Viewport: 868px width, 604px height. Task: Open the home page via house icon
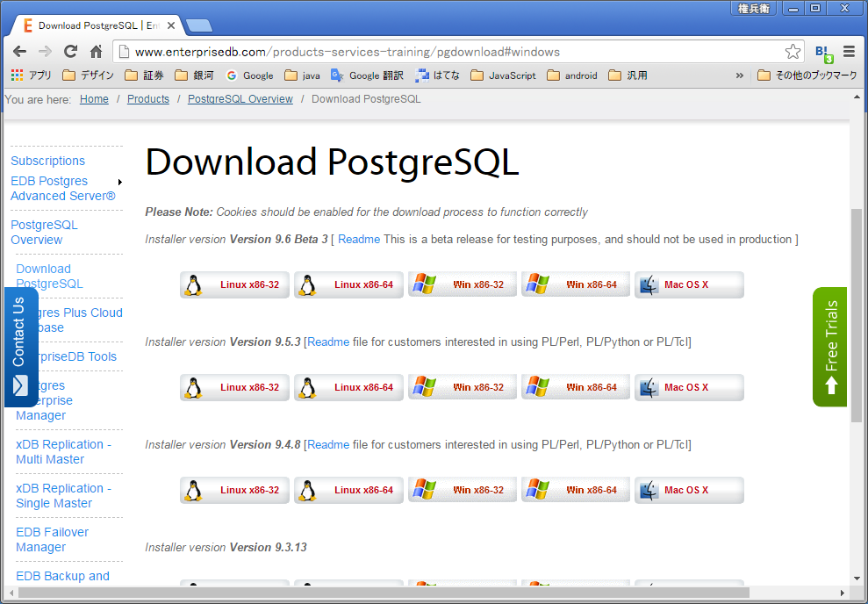tap(96, 52)
